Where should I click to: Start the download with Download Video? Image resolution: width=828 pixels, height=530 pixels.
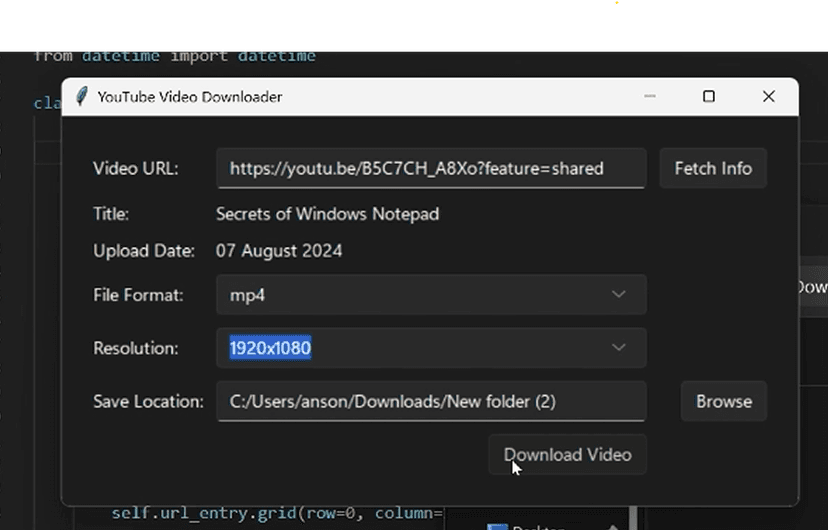[x=567, y=455]
